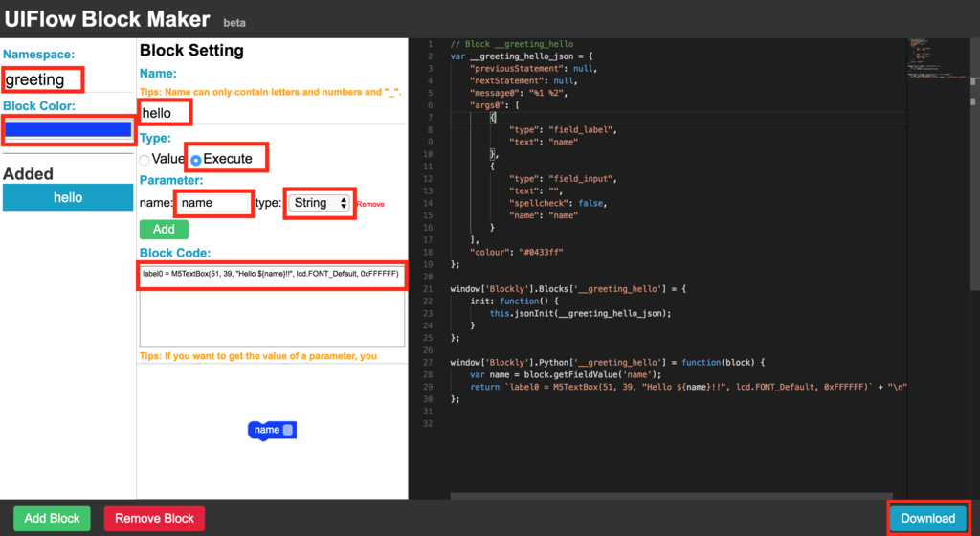Click the "message0": "%1 %2" code line
Screen dimensions: 980x536
pos(519,93)
